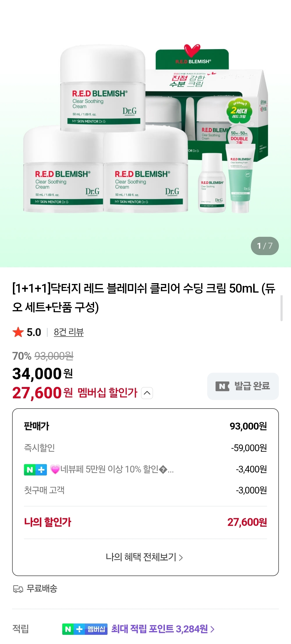Click the 나의 할인가 27,600원 row
Screen dimensions: 291x644
point(145,522)
